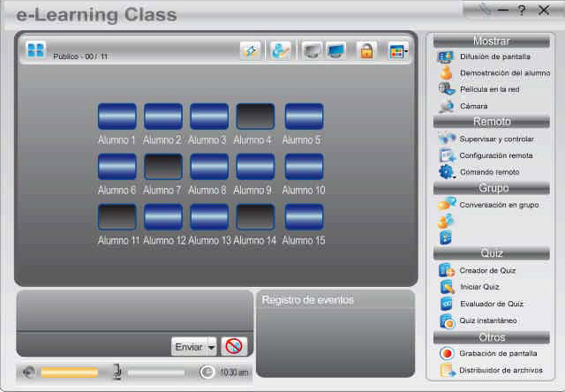Viewport: 565px width, 392px height.
Task: Open Difusión de pantalla
Action: tap(493, 57)
